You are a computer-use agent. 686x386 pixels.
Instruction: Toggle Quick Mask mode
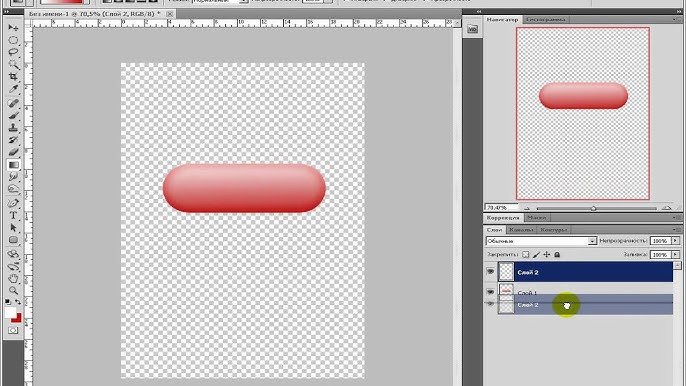click(x=13, y=330)
